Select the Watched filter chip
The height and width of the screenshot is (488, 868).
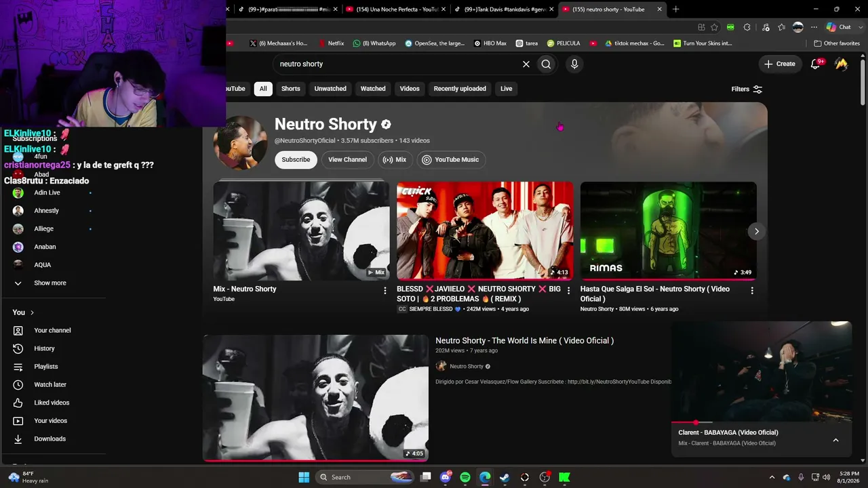(x=373, y=89)
